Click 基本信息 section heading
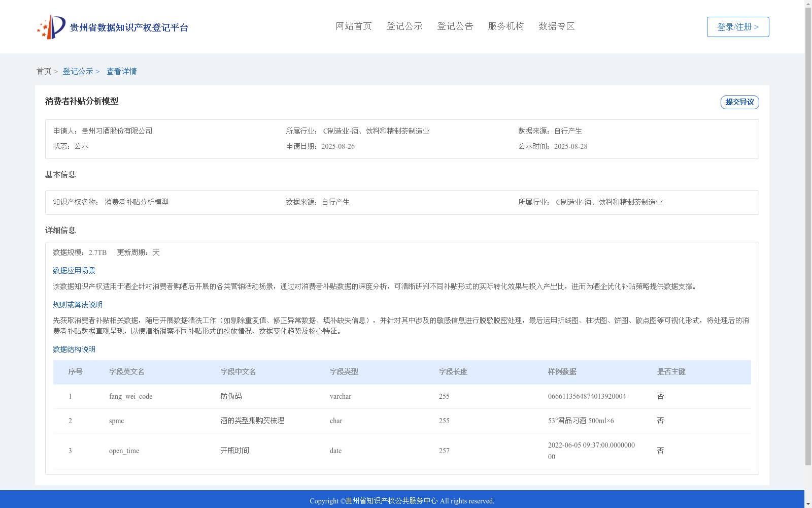Viewport: 812px width, 508px height. [x=60, y=174]
